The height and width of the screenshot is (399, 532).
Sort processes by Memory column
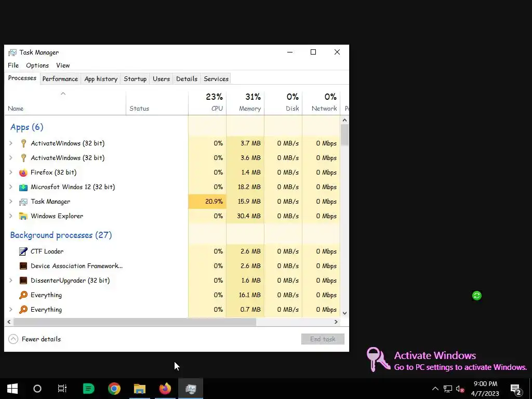click(245, 103)
